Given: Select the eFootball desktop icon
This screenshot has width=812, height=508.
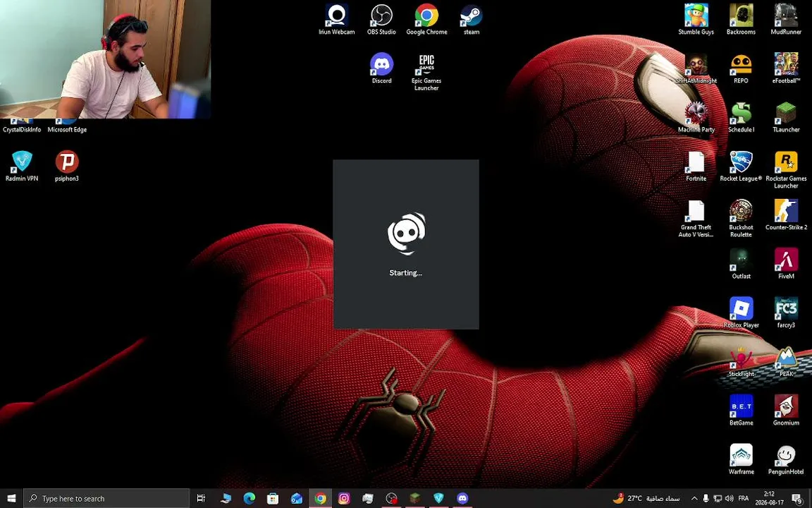Looking at the screenshot, I should click(x=786, y=68).
